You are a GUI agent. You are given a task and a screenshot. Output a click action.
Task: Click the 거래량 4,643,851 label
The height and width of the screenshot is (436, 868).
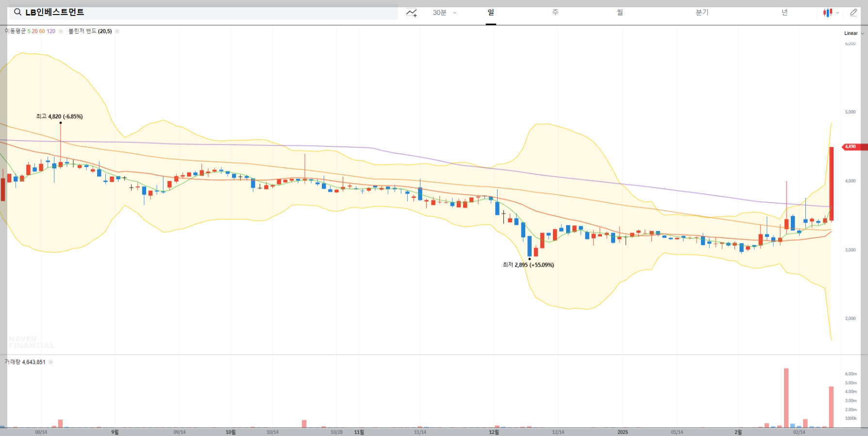point(25,362)
